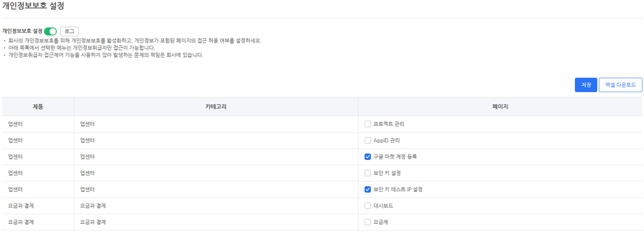Click the 카테고리 column header
The width and height of the screenshot is (644, 240).
[216, 107]
